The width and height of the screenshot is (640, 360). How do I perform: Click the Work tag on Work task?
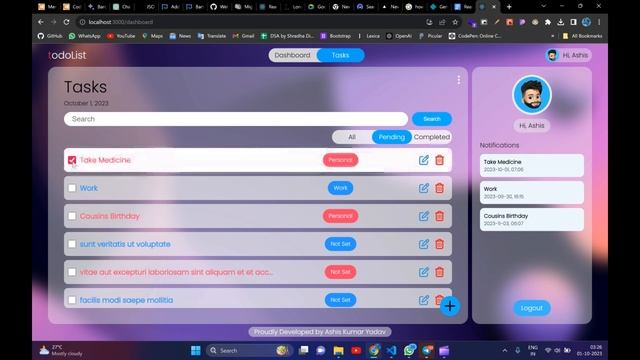[x=340, y=188]
